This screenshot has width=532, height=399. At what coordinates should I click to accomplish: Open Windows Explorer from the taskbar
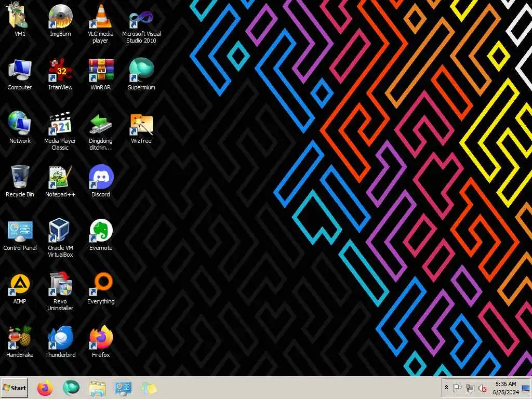click(x=97, y=388)
